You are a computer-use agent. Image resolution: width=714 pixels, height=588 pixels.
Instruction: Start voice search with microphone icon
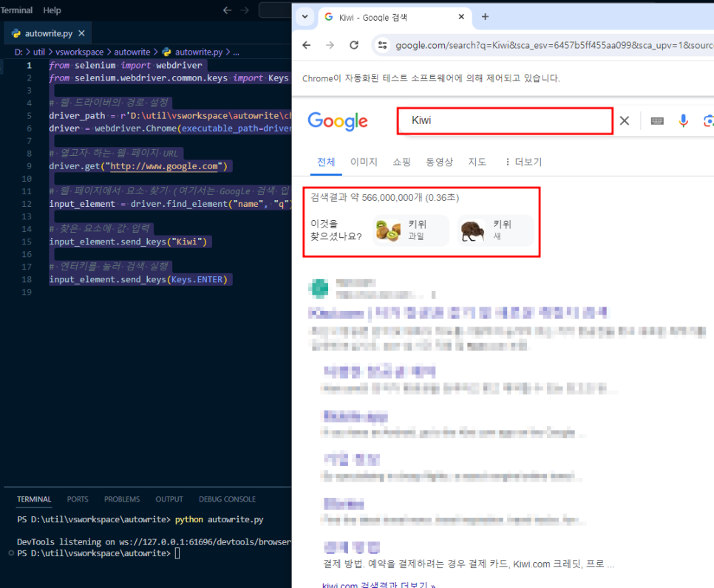point(684,120)
